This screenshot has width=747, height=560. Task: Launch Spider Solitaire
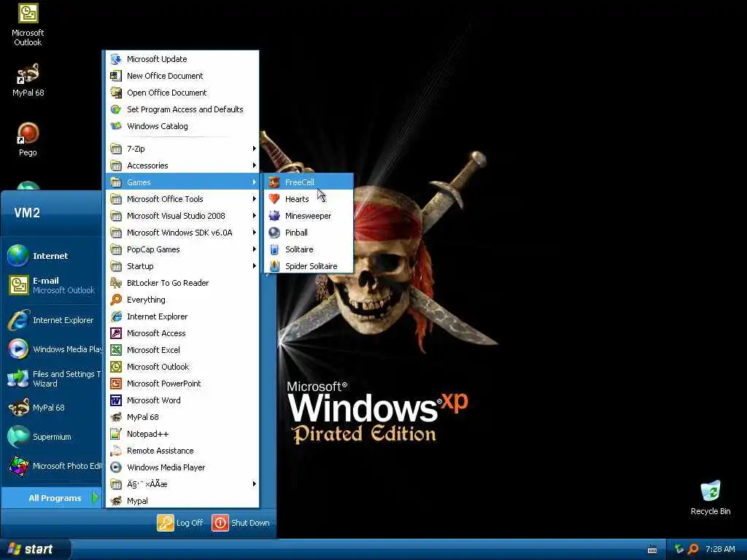tap(309, 265)
